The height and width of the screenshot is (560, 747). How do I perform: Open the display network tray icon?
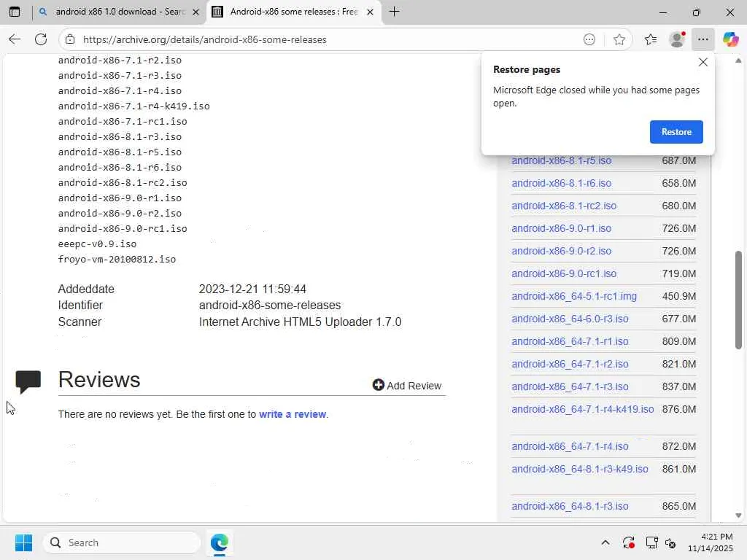[x=651, y=542]
